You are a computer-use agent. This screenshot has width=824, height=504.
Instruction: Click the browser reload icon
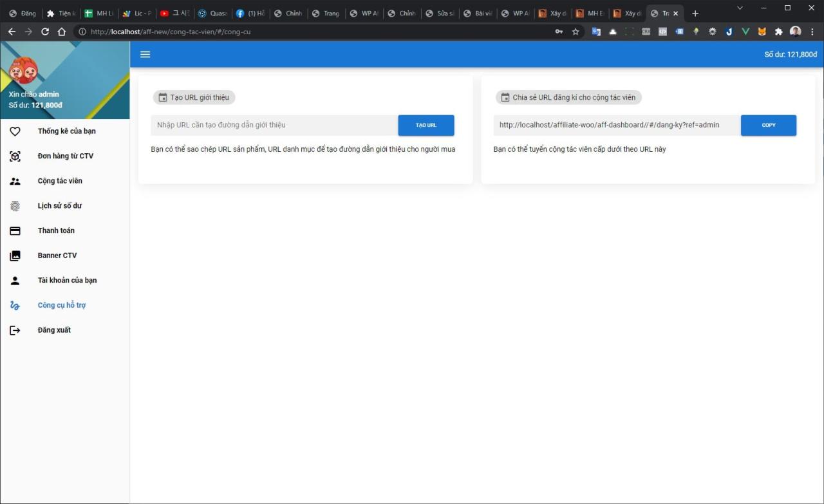[x=44, y=31]
